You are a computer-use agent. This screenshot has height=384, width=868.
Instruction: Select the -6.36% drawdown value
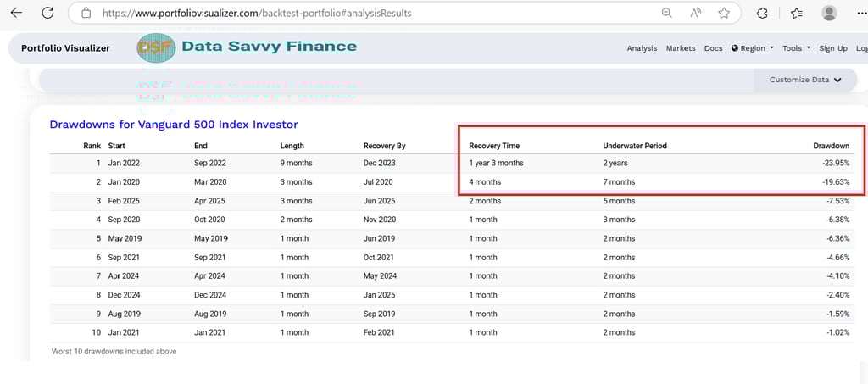[x=837, y=238]
